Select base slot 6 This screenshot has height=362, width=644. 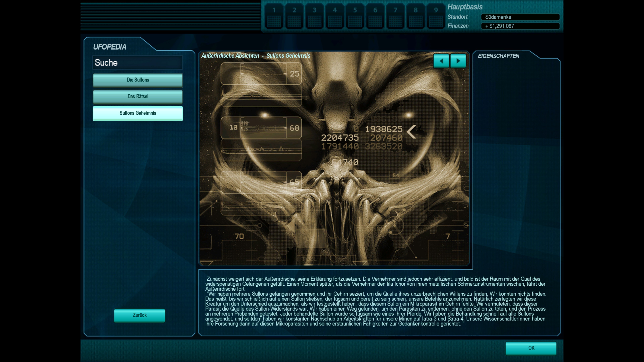[x=375, y=16]
